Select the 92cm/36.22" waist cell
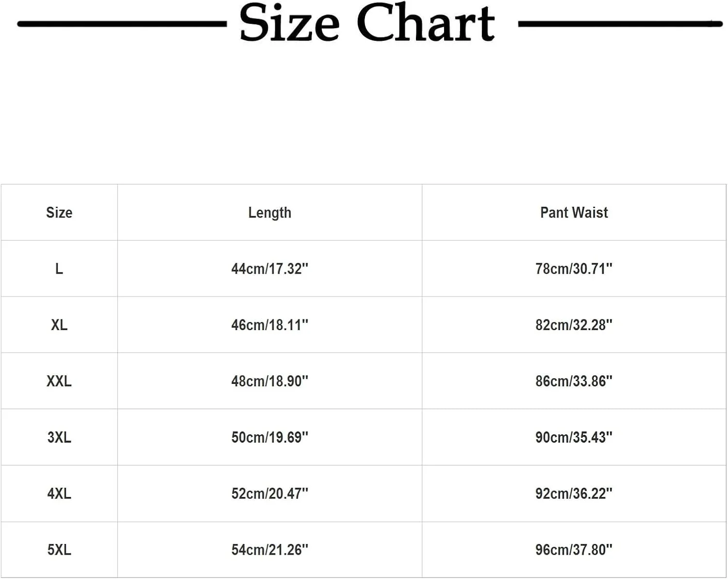The height and width of the screenshot is (579, 728). coord(574,494)
